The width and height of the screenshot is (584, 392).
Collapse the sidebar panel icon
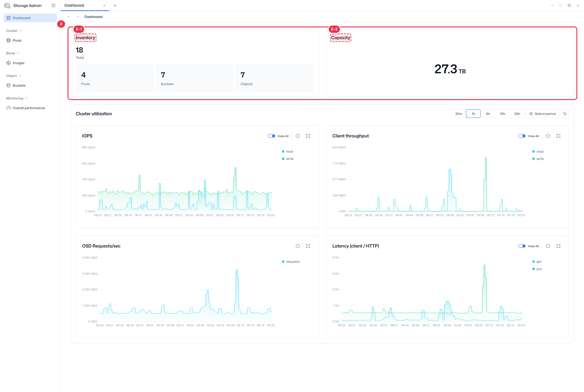point(54,5)
